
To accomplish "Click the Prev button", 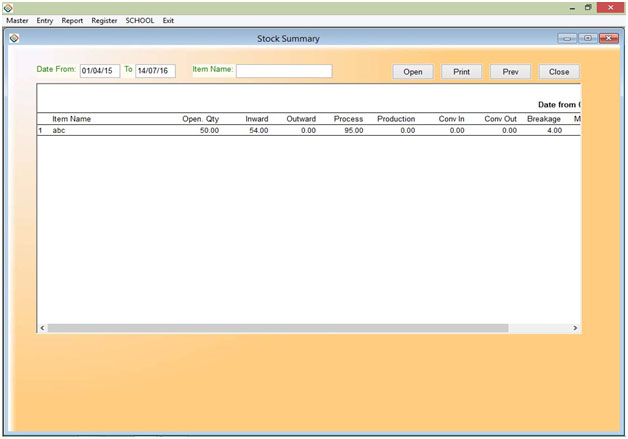I will pos(510,72).
